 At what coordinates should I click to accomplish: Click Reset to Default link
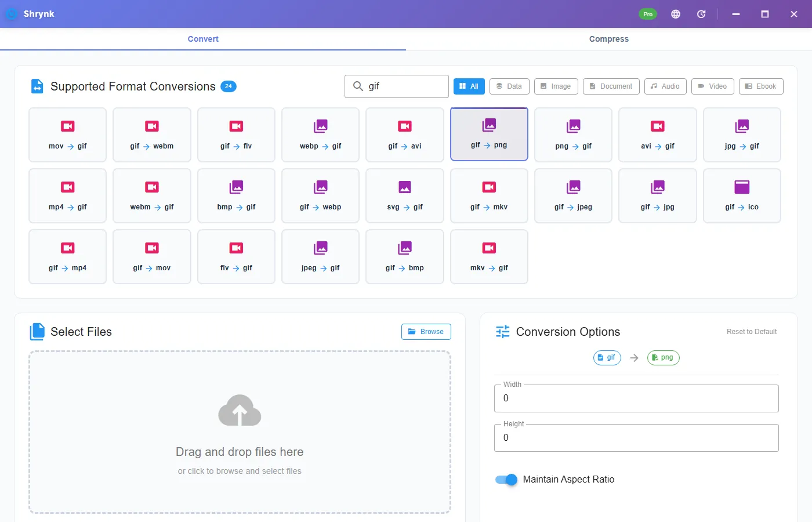click(752, 332)
